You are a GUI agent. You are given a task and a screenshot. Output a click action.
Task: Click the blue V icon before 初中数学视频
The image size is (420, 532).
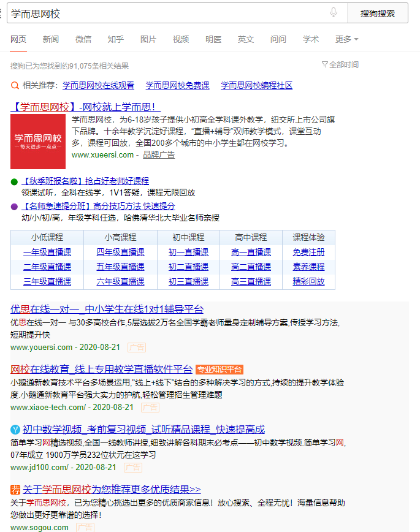15,429
